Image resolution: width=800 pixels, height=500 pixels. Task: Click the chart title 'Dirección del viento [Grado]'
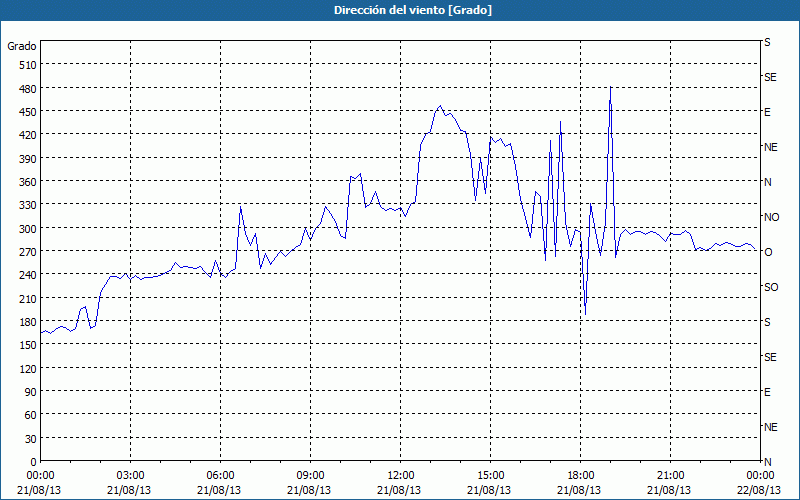(413, 10)
